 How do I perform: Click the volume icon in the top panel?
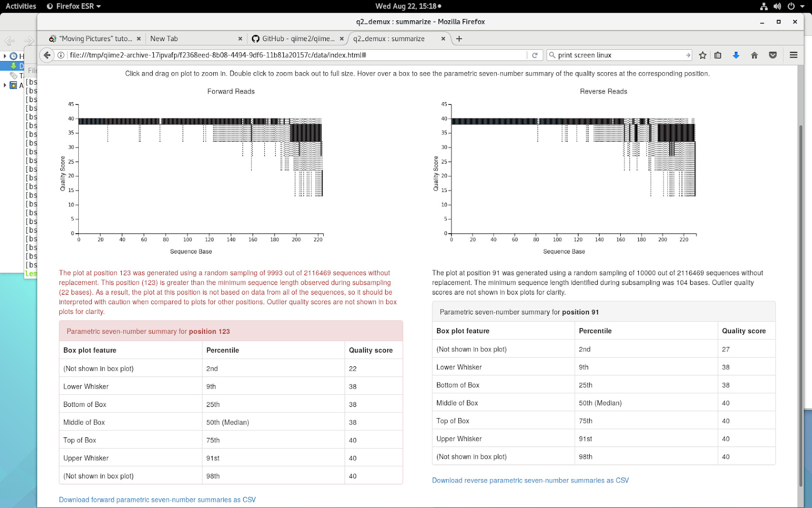777,6
